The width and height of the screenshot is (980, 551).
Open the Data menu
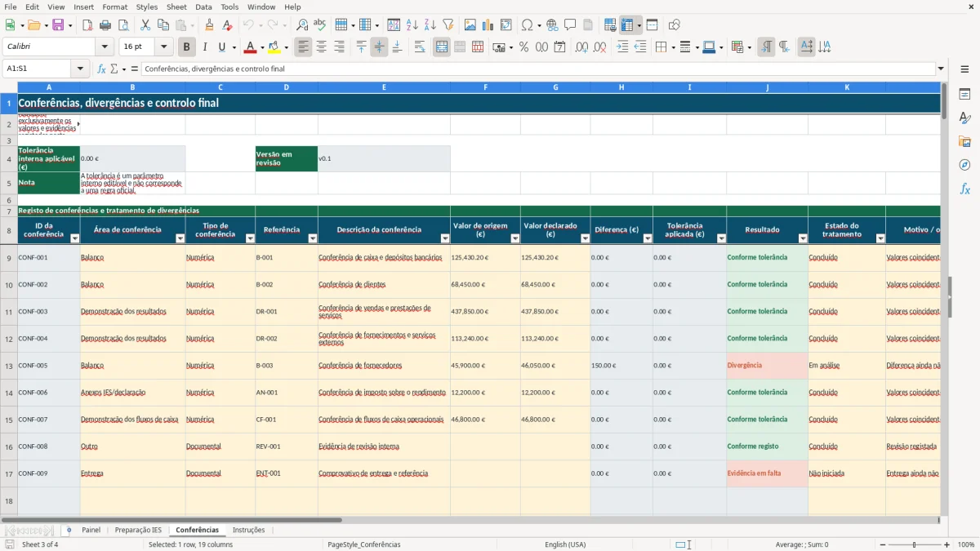[x=203, y=7]
